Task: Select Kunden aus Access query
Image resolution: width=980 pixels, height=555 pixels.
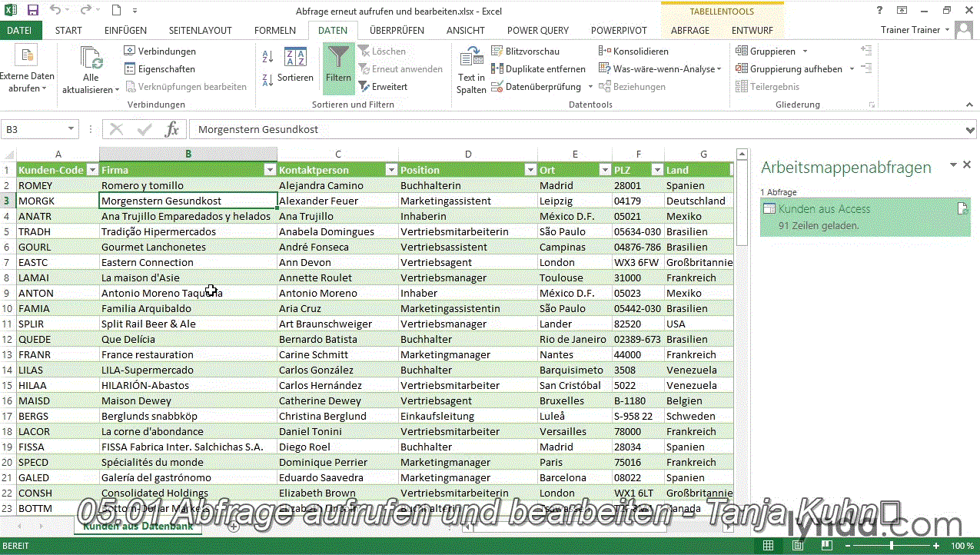Action: tap(865, 217)
